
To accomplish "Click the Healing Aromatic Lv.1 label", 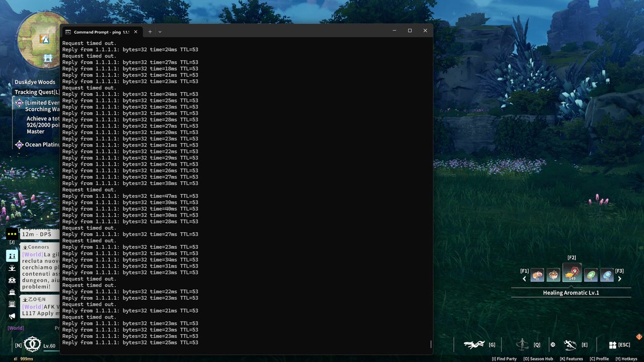I will pos(571,293).
